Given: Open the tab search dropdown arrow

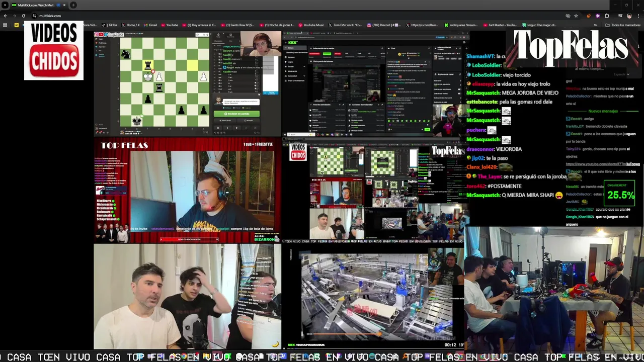Looking at the screenshot, I should pos(4,5).
